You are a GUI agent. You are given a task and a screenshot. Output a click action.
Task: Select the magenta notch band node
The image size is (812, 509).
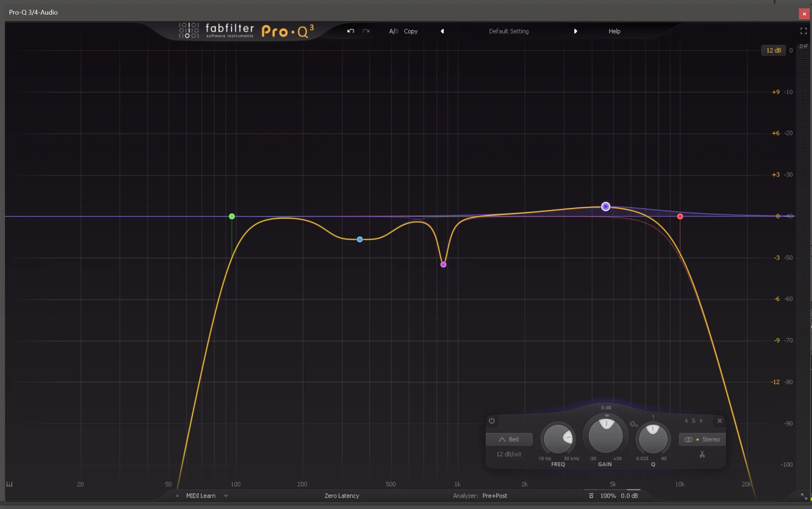[x=443, y=264]
